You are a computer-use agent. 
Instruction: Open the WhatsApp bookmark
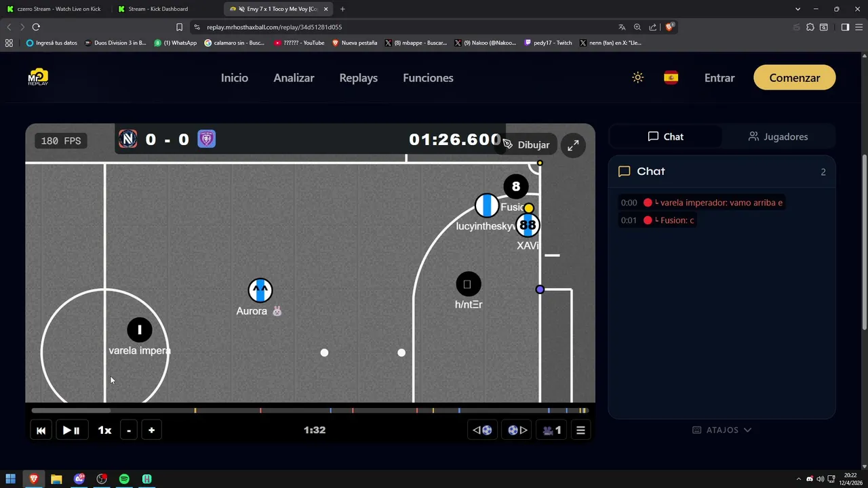pyautogui.click(x=176, y=43)
